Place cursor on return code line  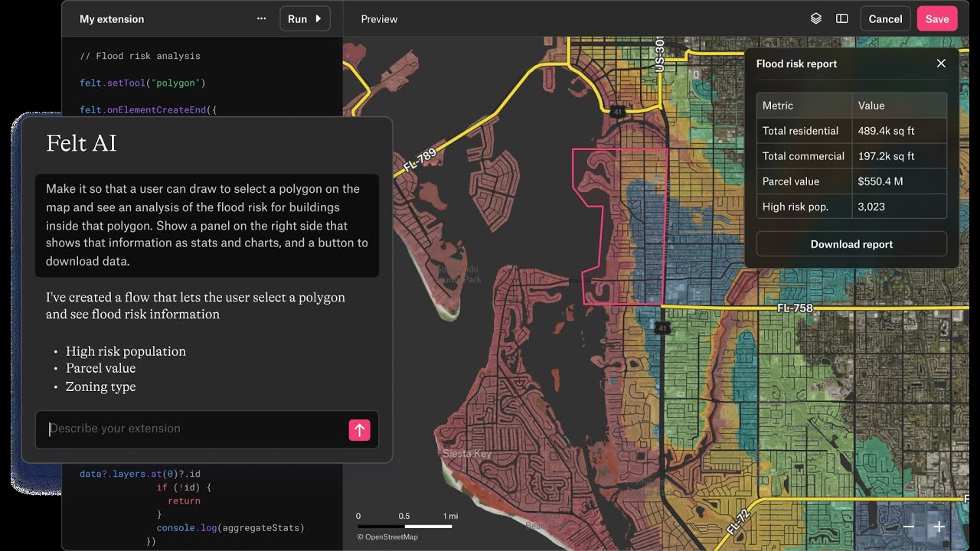[x=184, y=500]
